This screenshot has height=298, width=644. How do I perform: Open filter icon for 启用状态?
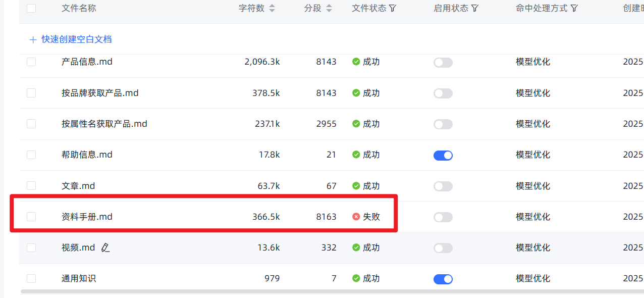point(474,8)
